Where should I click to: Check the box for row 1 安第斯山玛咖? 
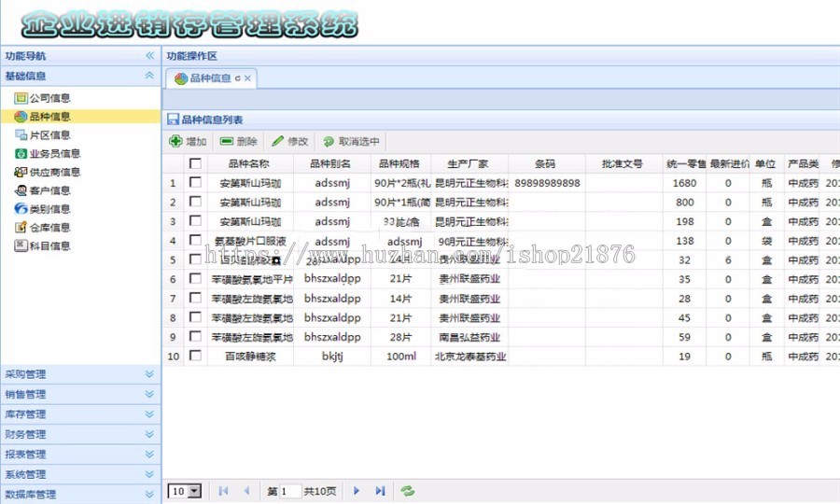click(196, 183)
